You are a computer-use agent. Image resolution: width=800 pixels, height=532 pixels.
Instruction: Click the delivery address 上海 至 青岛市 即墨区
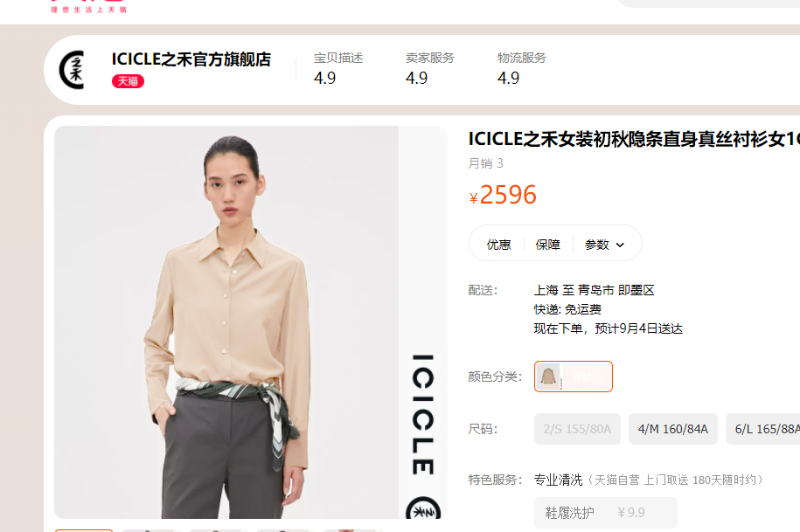coord(594,290)
